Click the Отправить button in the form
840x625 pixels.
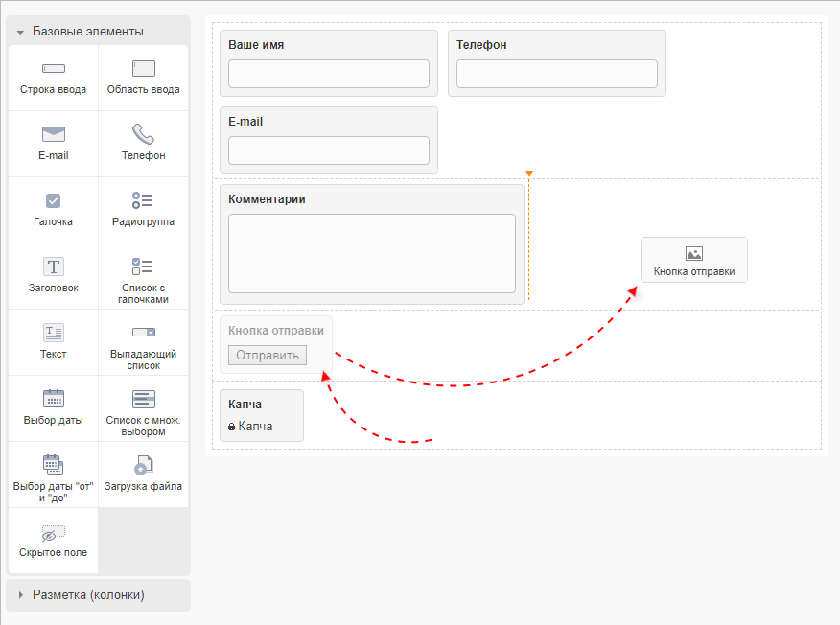268,356
